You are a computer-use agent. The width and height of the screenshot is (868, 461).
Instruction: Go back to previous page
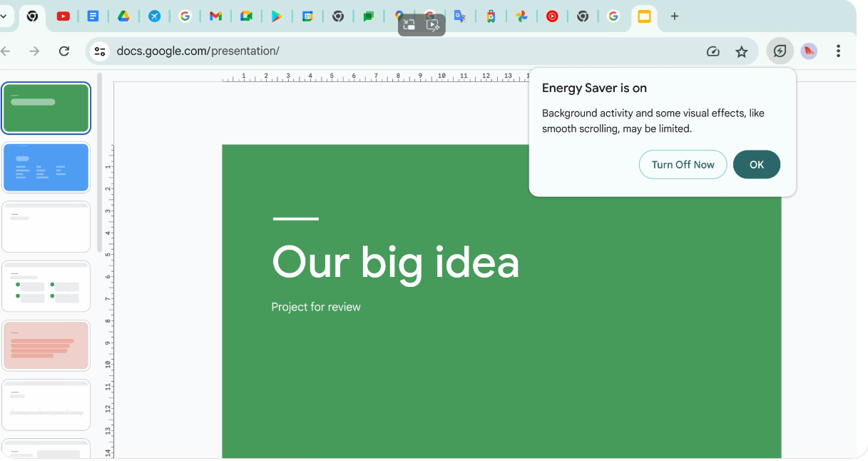pyautogui.click(x=6, y=51)
